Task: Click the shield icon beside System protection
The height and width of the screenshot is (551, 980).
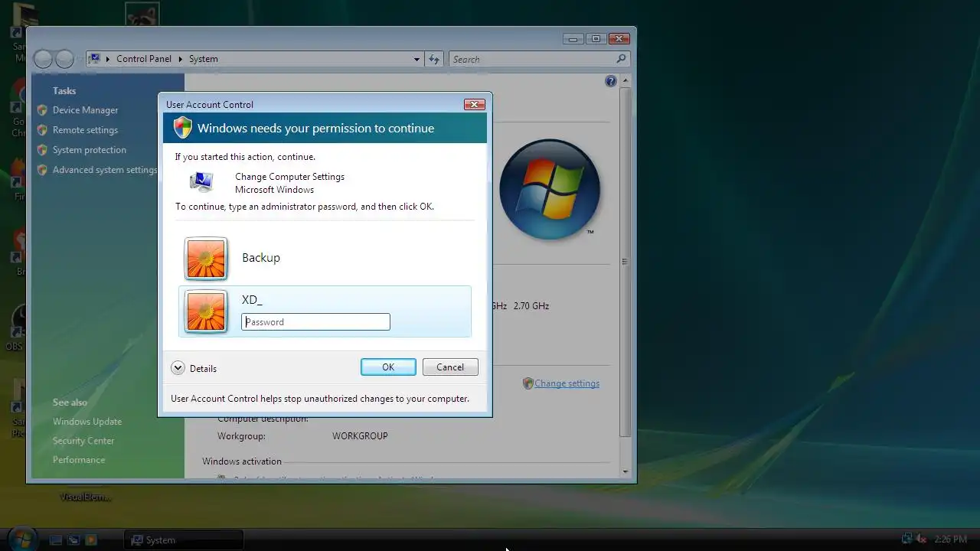Action: coord(42,150)
